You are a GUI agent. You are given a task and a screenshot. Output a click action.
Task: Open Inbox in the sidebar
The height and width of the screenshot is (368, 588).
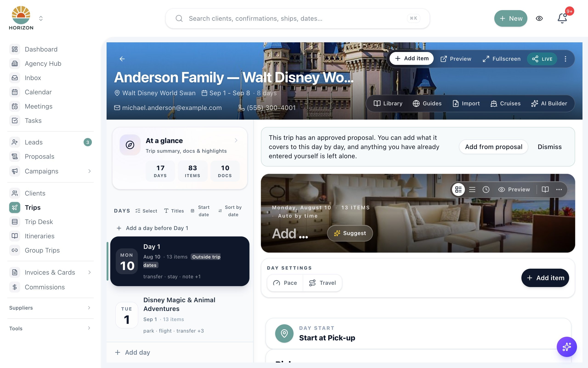point(51,78)
